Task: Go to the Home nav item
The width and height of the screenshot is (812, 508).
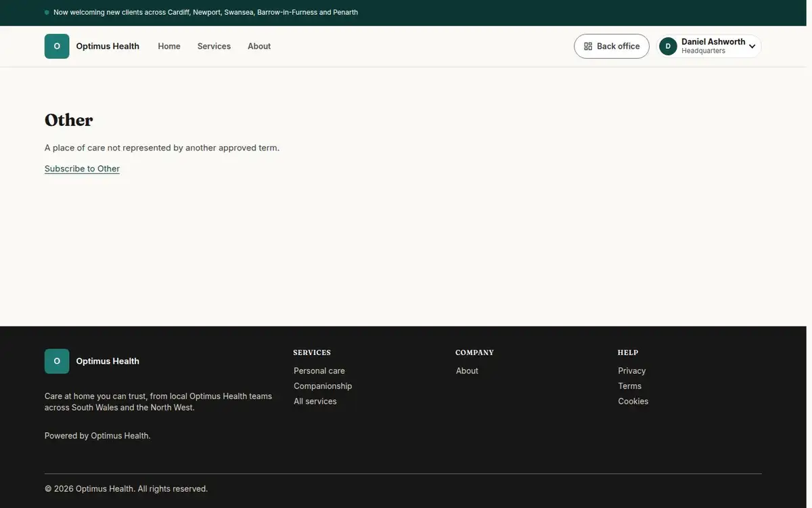Action: coord(169,46)
